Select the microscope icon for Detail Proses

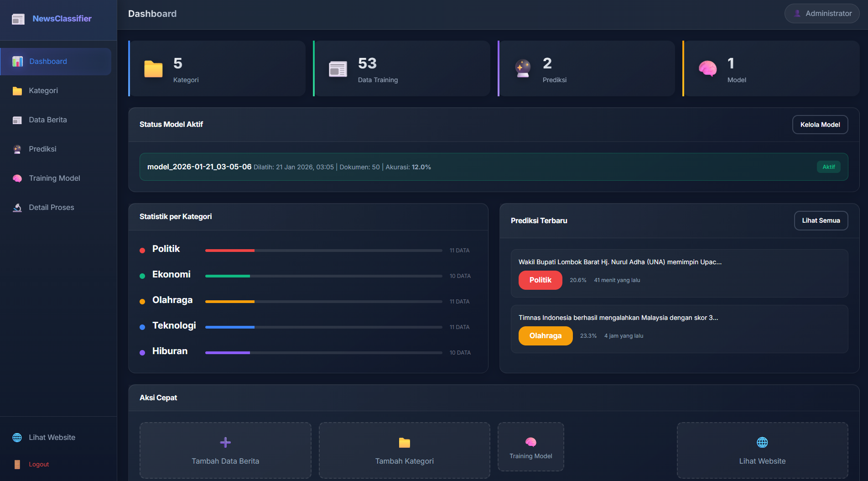coord(17,207)
